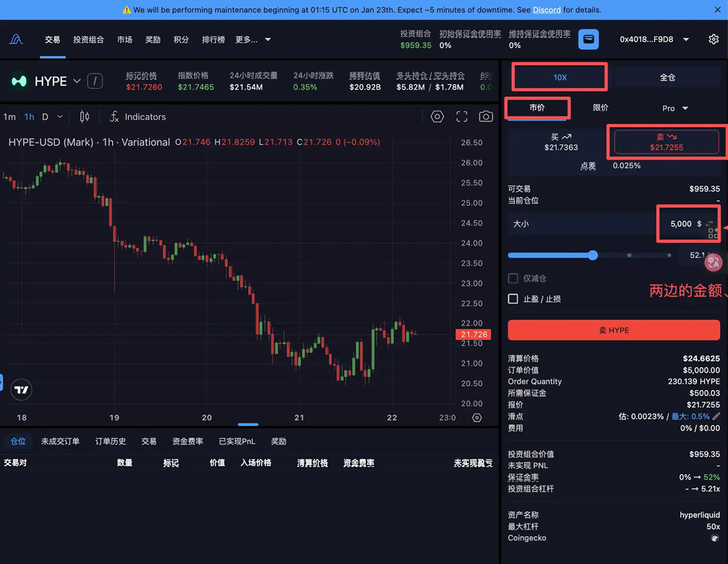This screenshot has width=728, height=564.
Task: Select 买 buy side at $21.7363
Action: click(x=561, y=142)
